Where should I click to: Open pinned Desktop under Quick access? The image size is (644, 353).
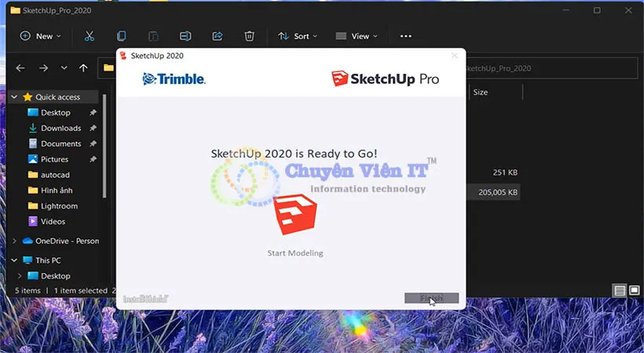point(56,112)
